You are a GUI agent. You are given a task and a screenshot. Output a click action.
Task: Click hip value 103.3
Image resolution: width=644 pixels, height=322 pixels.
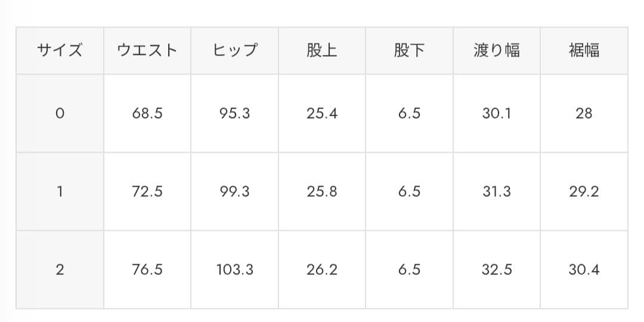[234, 270]
